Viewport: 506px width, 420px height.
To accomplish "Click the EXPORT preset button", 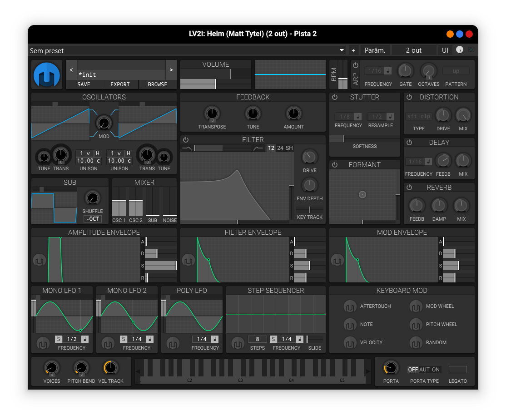I will (x=120, y=84).
